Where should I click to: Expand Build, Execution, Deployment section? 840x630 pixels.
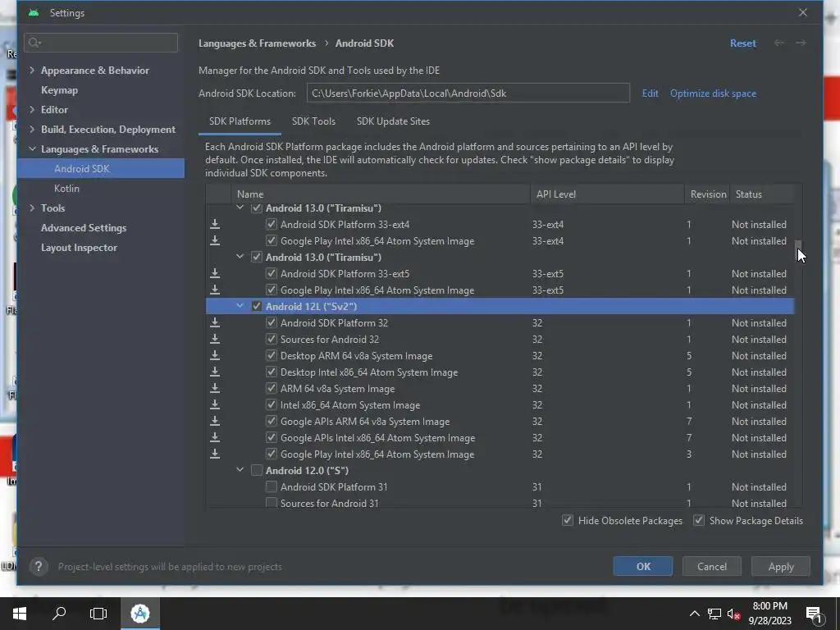click(x=32, y=129)
